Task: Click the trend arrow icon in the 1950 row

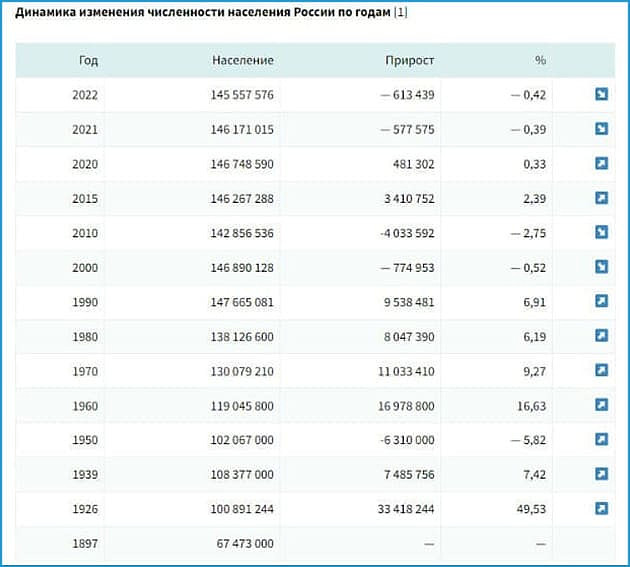Action: (601, 439)
